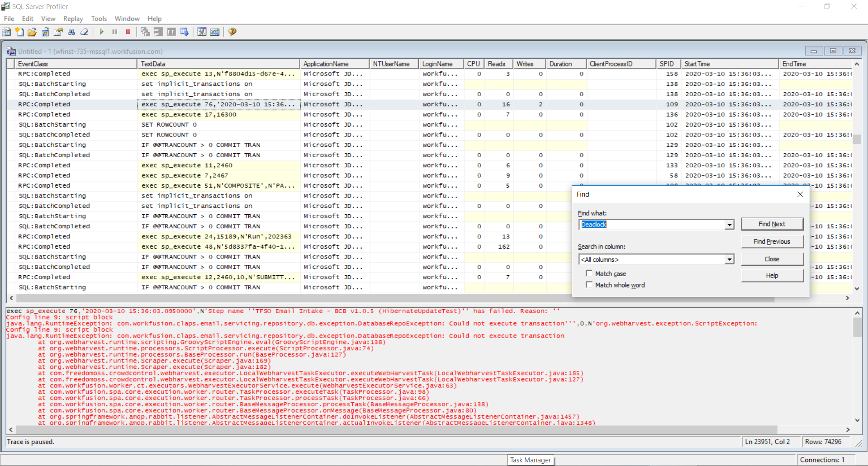The width and height of the screenshot is (868, 466).
Task: Open the Replay menu
Action: pos(73,19)
